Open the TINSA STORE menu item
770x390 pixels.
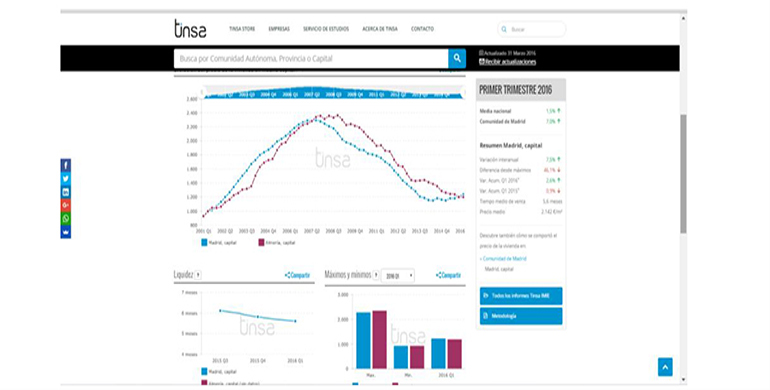tap(242, 29)
